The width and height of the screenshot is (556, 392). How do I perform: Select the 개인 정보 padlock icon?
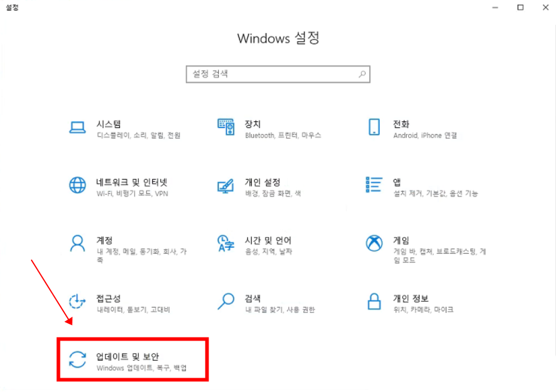pos(374,301)
